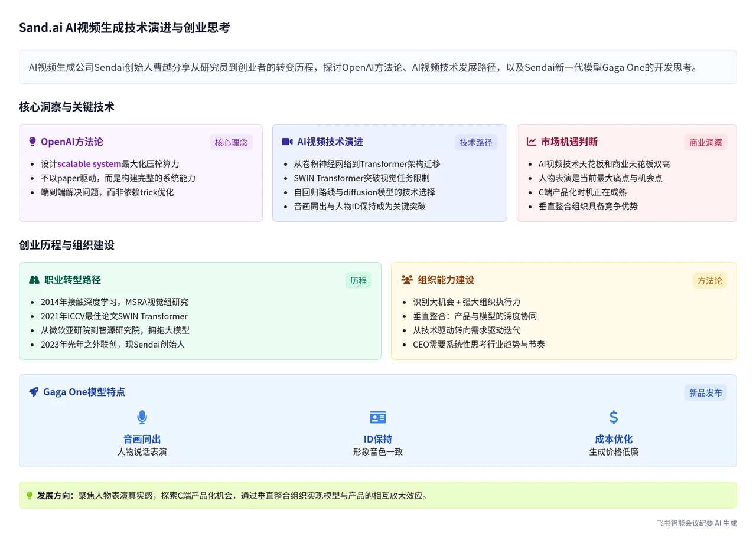Click the green lightbulb icon beside 发展方向
Viewport: 756px width, 537px height.
coord(30,496)
